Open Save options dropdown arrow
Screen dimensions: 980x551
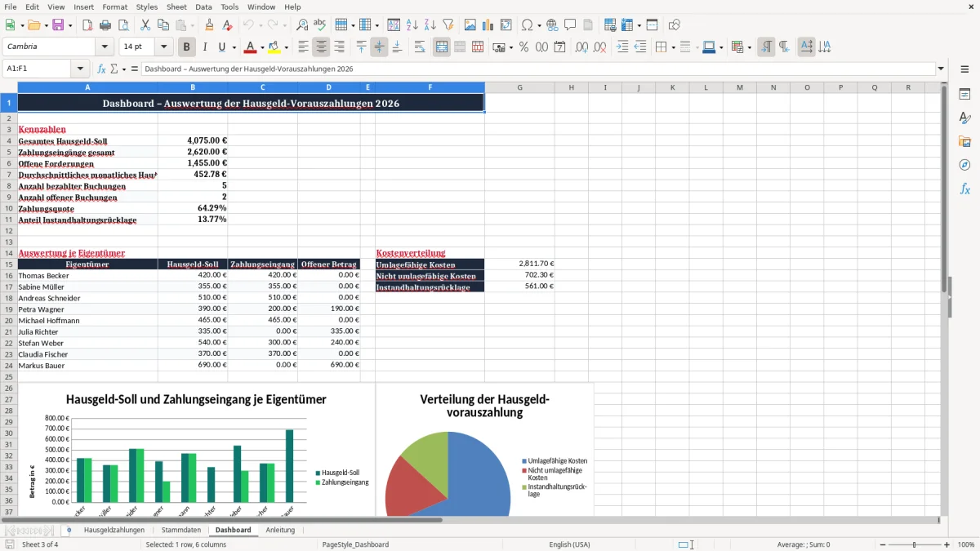(x=70, y=25)
